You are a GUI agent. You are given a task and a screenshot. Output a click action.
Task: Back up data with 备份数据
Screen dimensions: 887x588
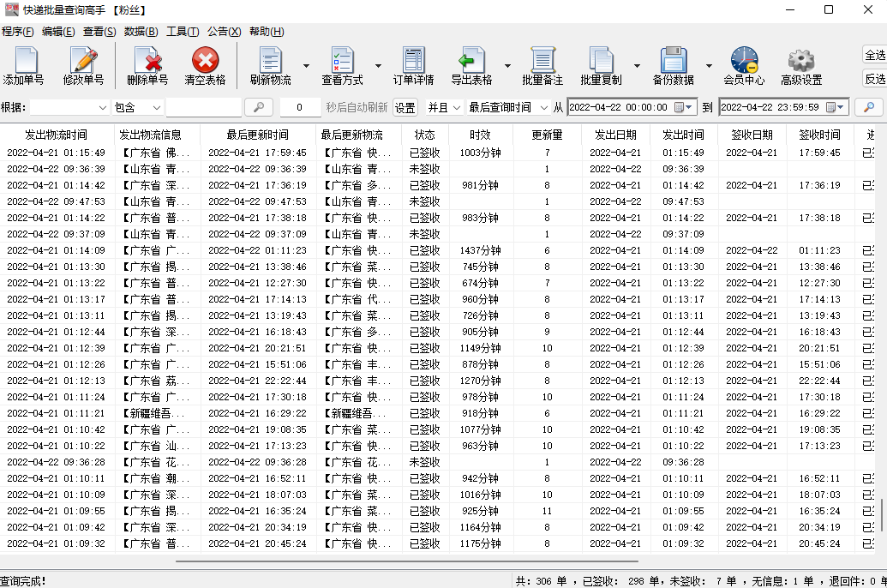(673, 66)
